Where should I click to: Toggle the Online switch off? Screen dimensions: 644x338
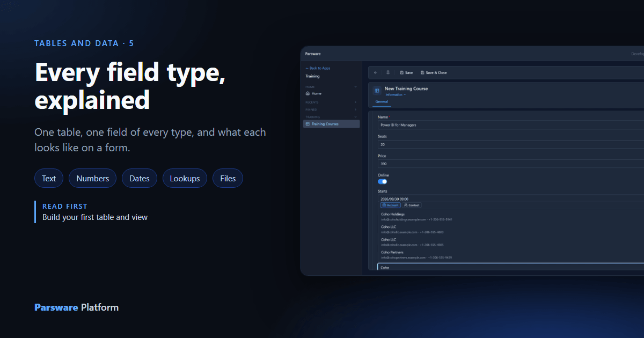coord(382,182)
